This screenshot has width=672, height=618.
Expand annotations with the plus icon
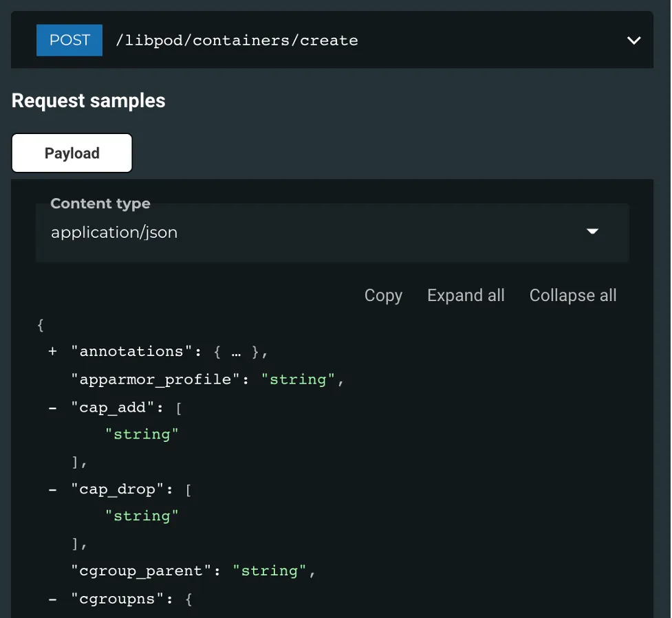point(52,352)
